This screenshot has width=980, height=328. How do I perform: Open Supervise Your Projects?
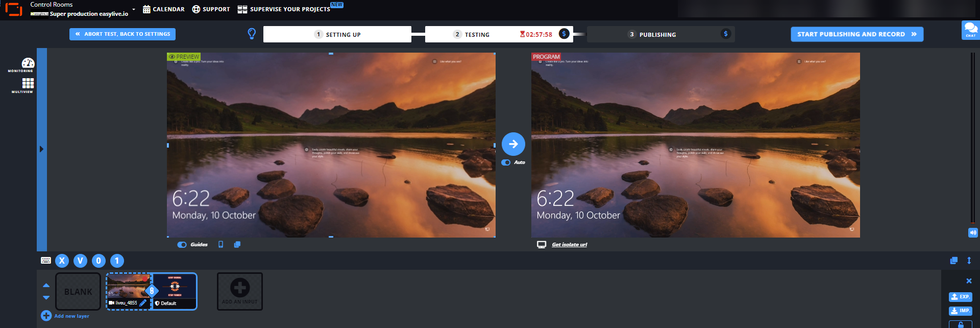[x=284, y=9]
